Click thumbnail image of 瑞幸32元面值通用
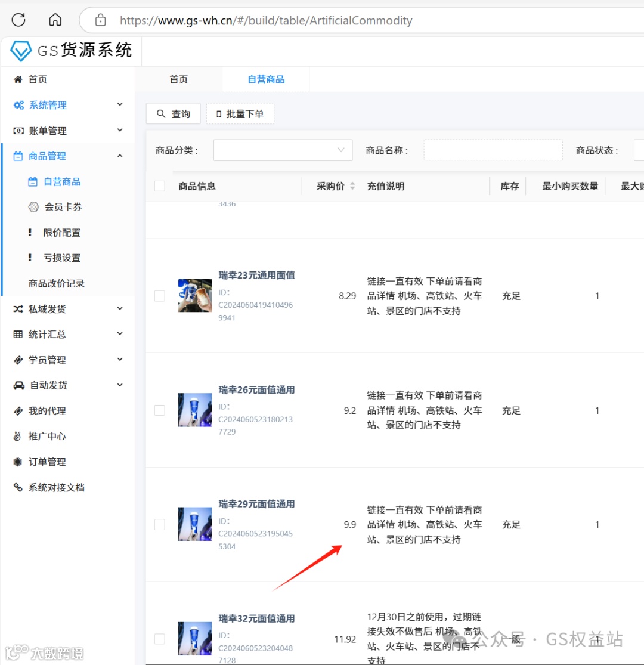The height and width of the screenshot is (665, 644). pos(195,639)
